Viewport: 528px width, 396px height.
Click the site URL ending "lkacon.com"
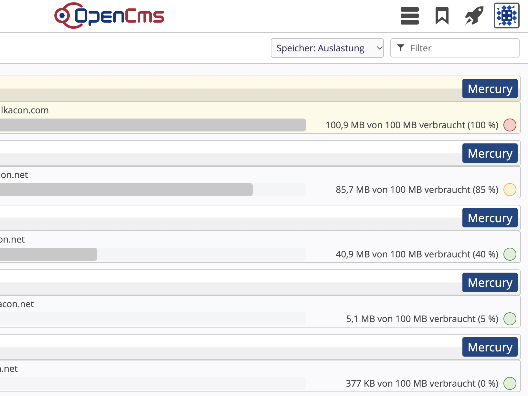click(24, 110)
